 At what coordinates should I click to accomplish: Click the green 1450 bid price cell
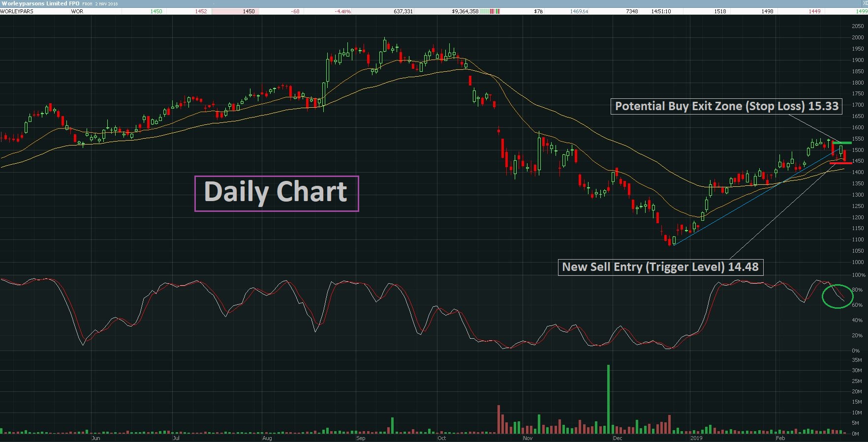pos(156,11)
